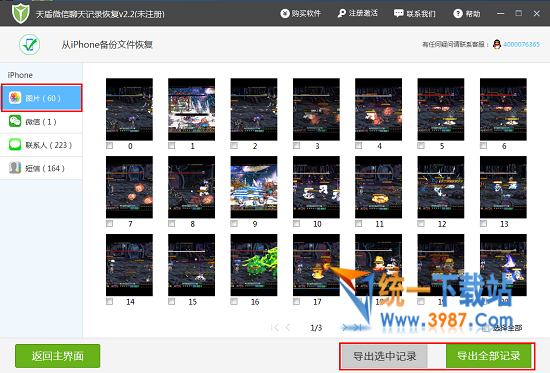The image size is (550, 373).
Task: Go to the next page arrow
Action: click(344, 328)
